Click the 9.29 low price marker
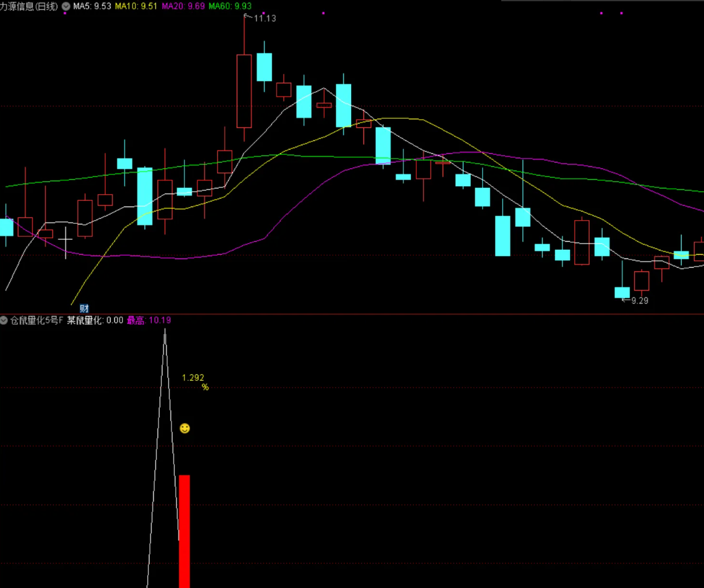This screenshot has width=704, height=588. pyautogui.click(x=639, y=300)
